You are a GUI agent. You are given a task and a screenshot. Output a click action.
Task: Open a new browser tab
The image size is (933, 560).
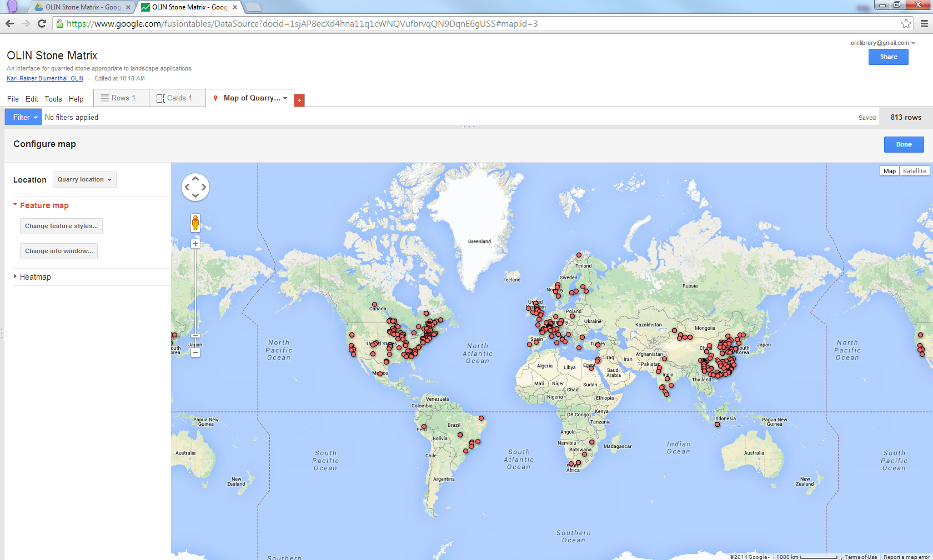click(x=253, y=7)
